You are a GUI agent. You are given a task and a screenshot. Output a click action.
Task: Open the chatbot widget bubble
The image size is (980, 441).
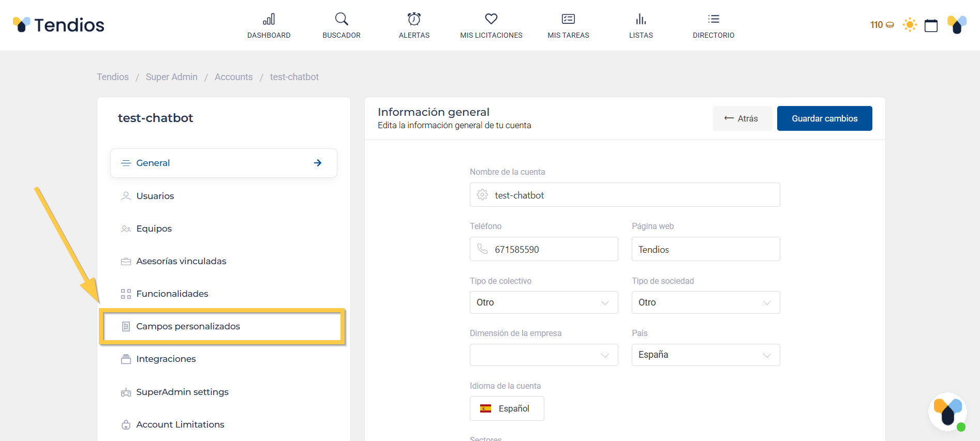pyautogui.click(x=947, y=412)
